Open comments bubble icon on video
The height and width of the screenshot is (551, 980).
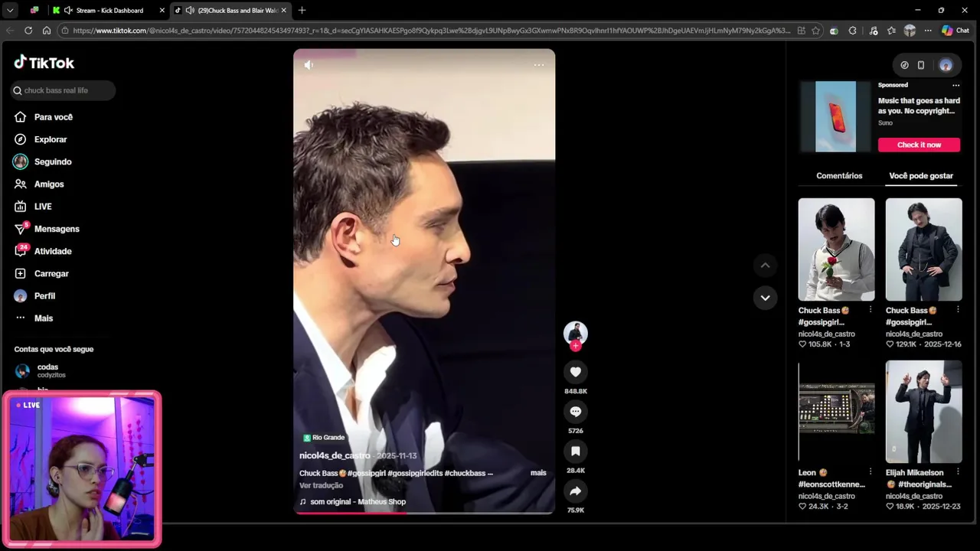(x=576, y=412)
